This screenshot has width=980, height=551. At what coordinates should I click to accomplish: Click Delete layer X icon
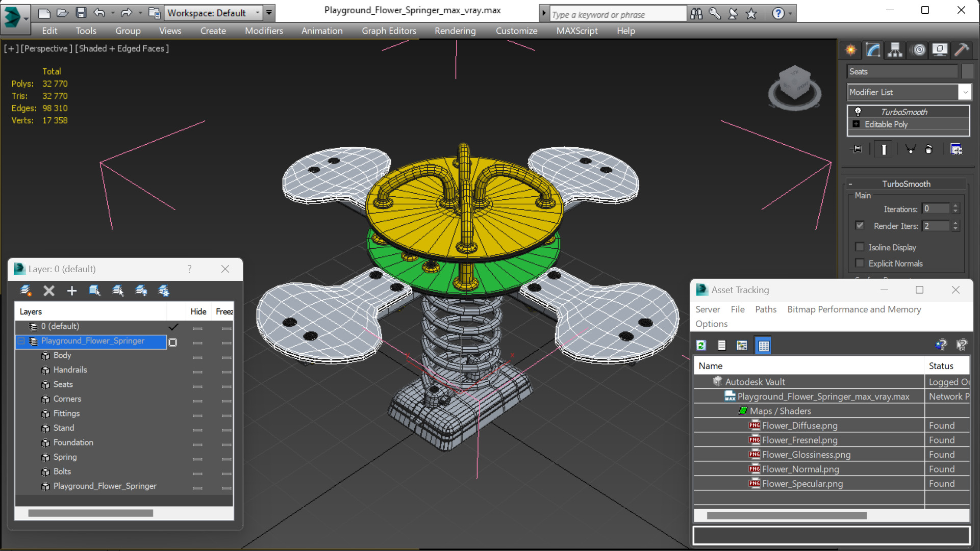(x=49, y=291)
